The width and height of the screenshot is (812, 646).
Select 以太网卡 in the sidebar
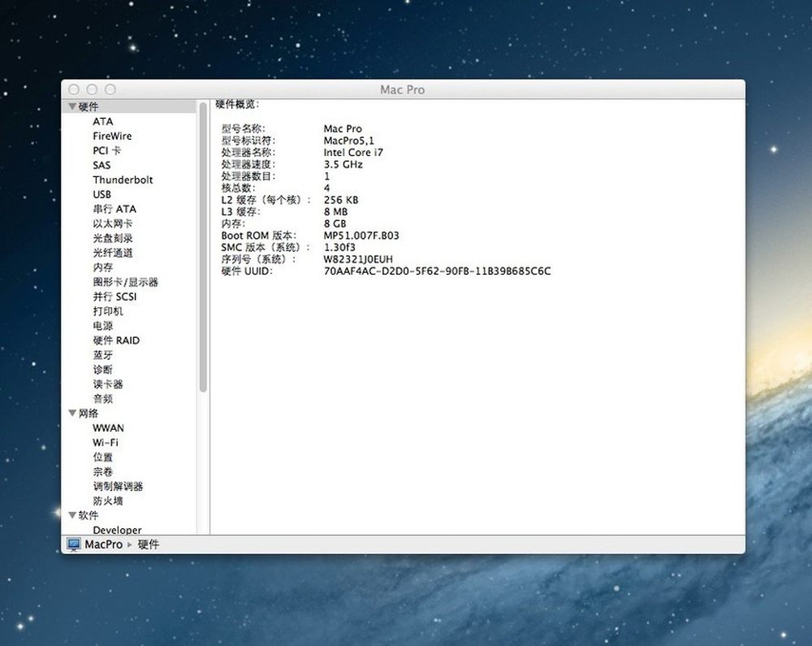[113, 223]
